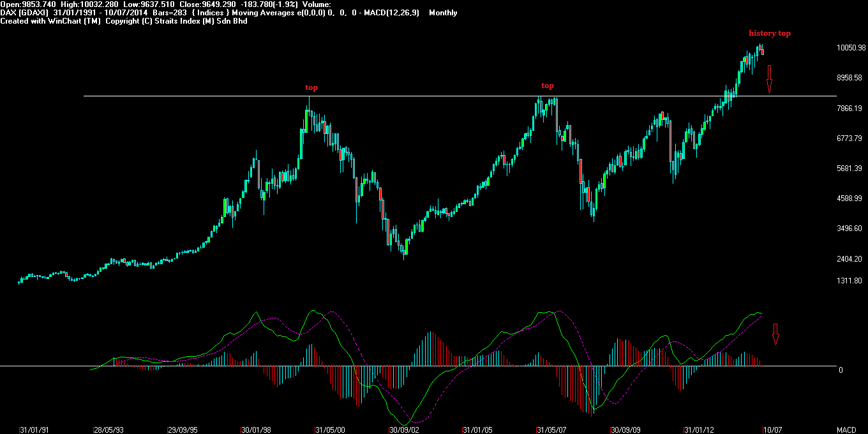868x434 pixels.
Task: Click the DAX [GDAXI] symbol text
Action: click(25, 13)
